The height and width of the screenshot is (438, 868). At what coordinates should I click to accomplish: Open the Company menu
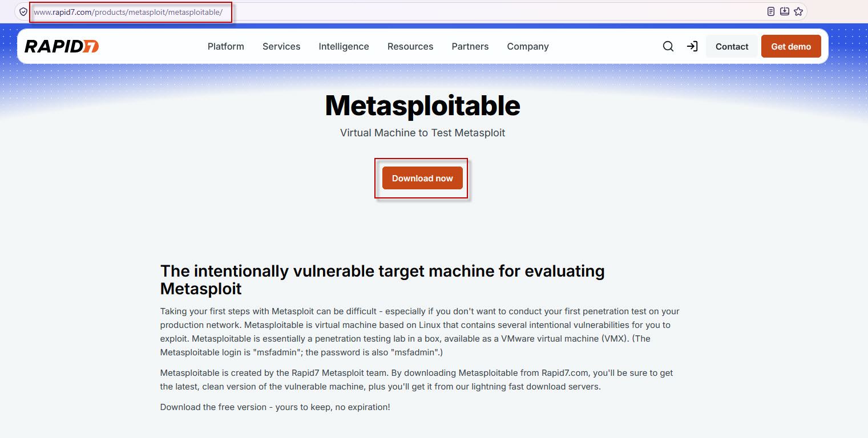click(x=528, y=47)
